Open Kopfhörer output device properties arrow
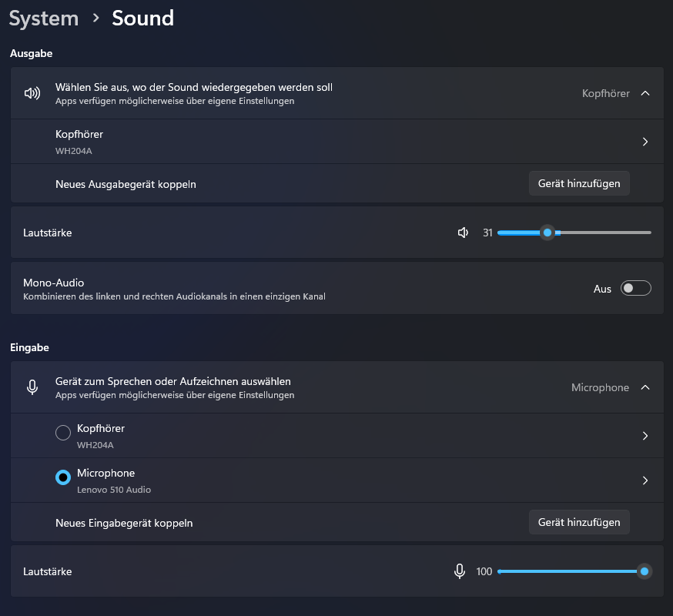 tap(645, 142)
